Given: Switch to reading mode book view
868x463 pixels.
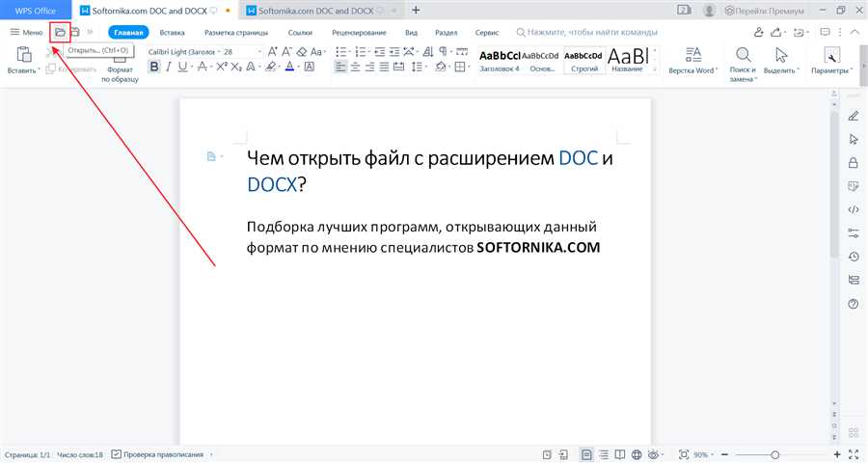Looking at the screenshot, I should coord(620,454).
